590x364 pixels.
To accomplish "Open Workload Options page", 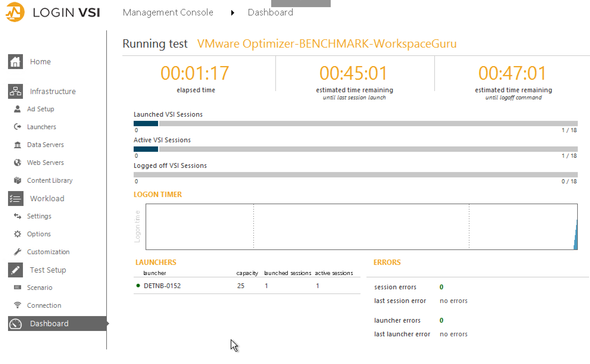I will pyautogui.click(x=39, y=234).
